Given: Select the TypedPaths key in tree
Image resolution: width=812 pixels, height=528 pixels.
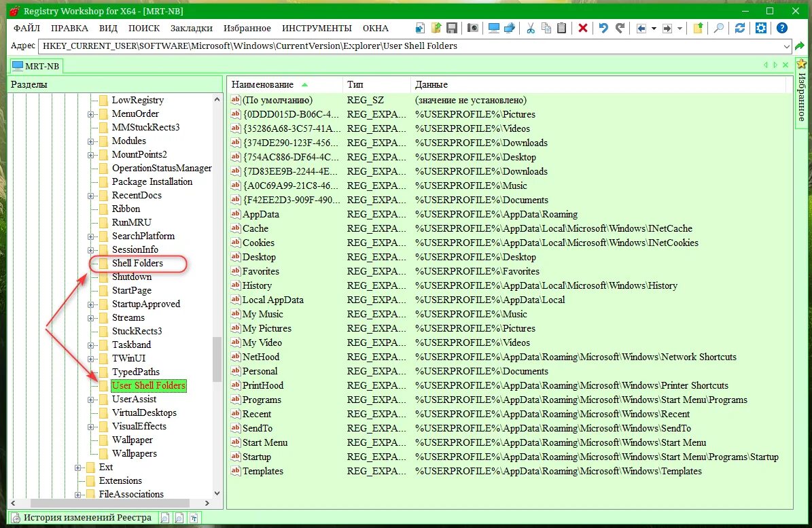Looking at the screenshot, I should pos(136,372).
